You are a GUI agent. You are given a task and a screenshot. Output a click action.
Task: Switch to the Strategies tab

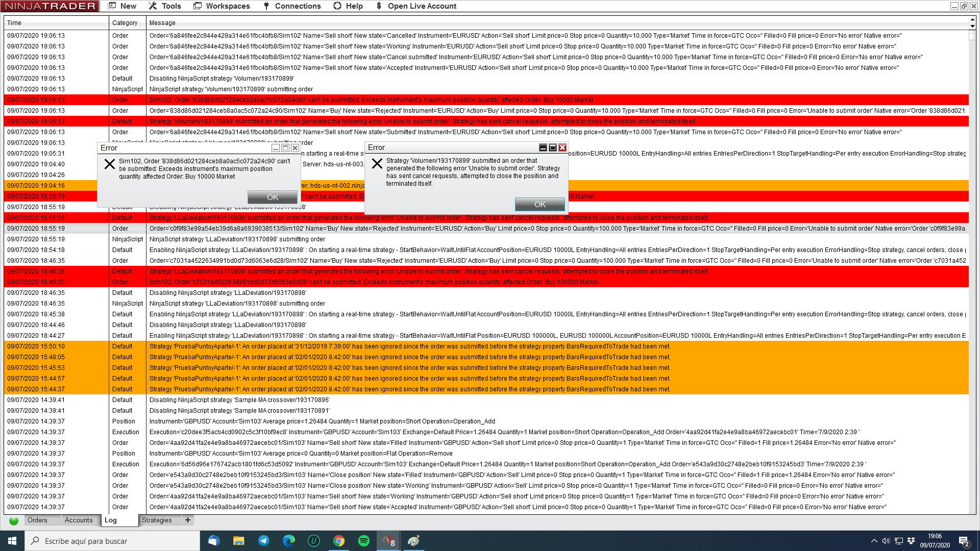157,520
